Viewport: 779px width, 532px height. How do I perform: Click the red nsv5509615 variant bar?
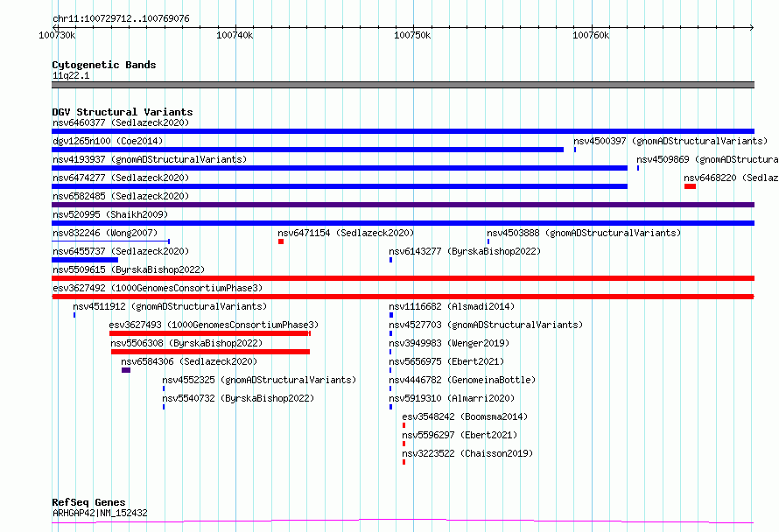pyautogui.click(x=403, y=278)
